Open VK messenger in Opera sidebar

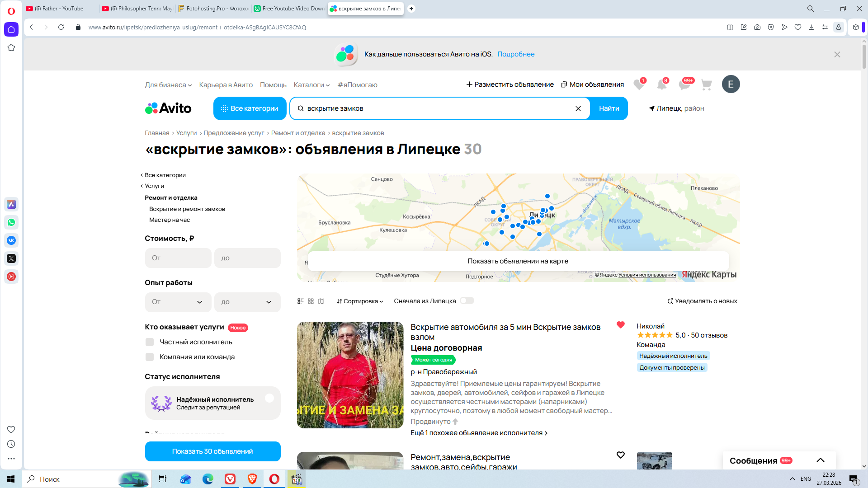click(x=11, y=240)
